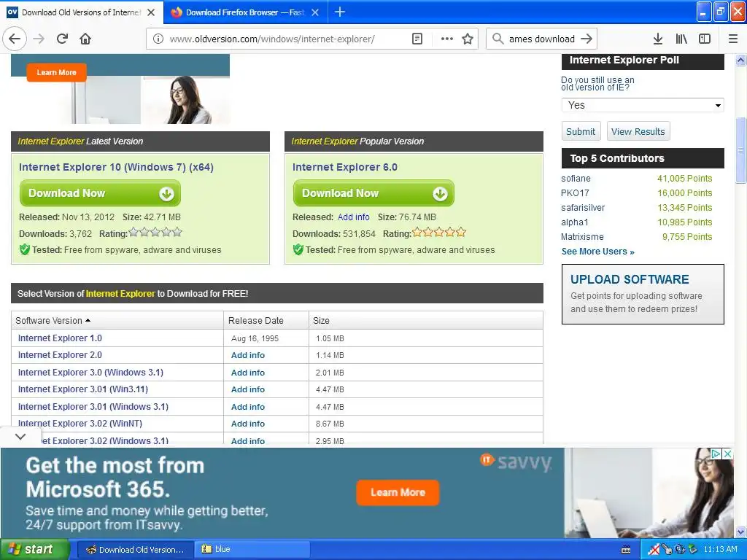747x560 pixels.
Task: Open the poll answer dropdown showing Yes
Action: [643, 105]
